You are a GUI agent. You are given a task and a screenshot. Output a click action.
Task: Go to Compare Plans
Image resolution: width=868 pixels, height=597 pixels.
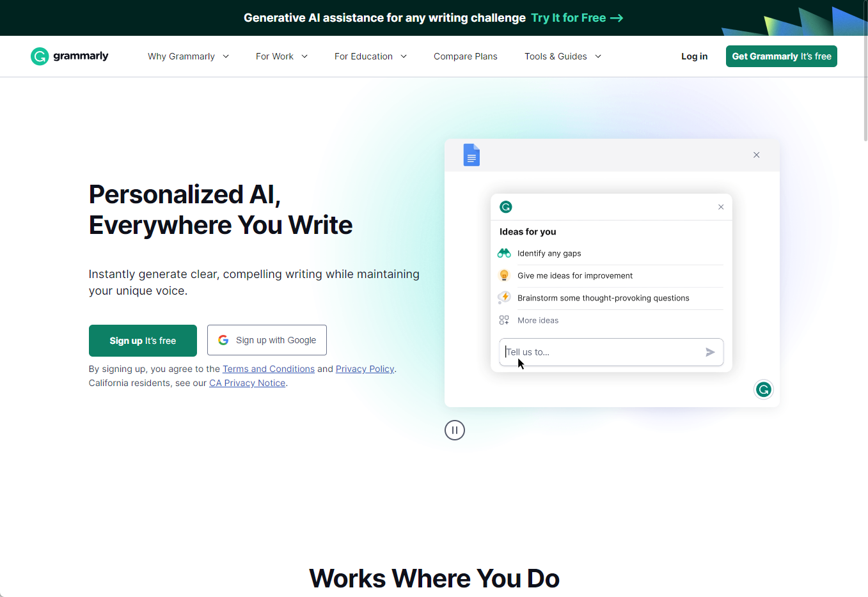[x=466, y=56]
